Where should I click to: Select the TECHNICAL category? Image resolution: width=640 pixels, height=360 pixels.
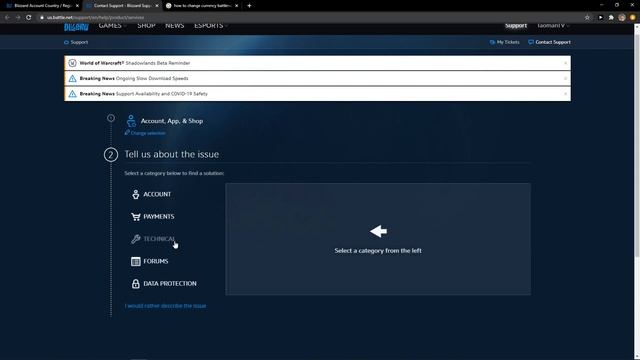(x=153, y=239)
